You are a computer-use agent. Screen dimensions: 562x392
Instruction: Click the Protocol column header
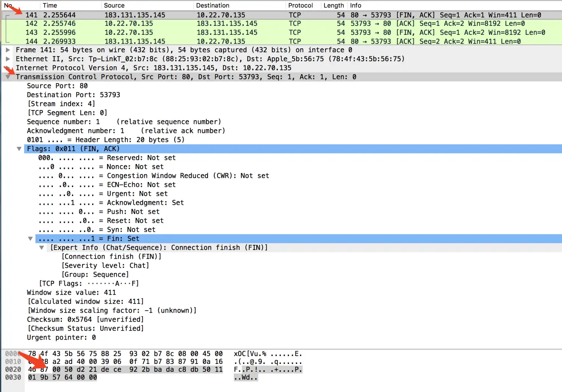pyautogui.click(x=300, y=5)
